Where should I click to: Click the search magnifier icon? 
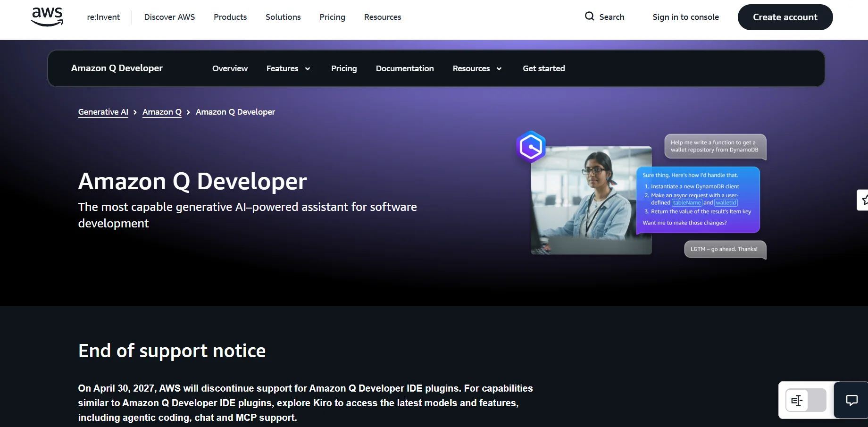(589, 17)
